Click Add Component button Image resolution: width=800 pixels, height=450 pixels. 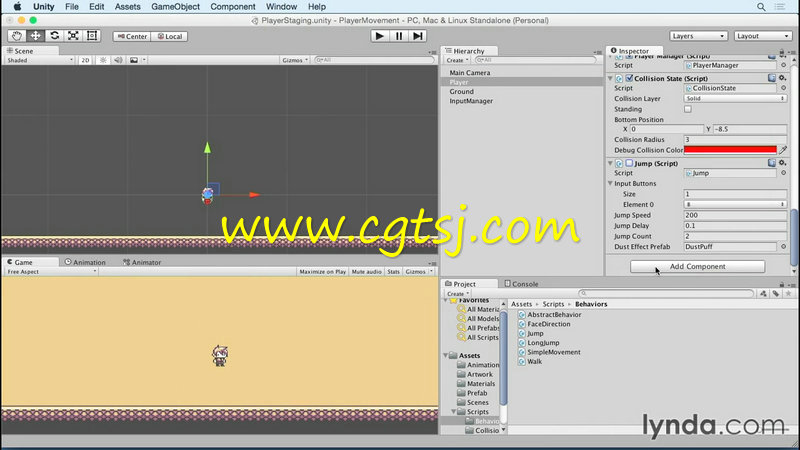[697, 266]
